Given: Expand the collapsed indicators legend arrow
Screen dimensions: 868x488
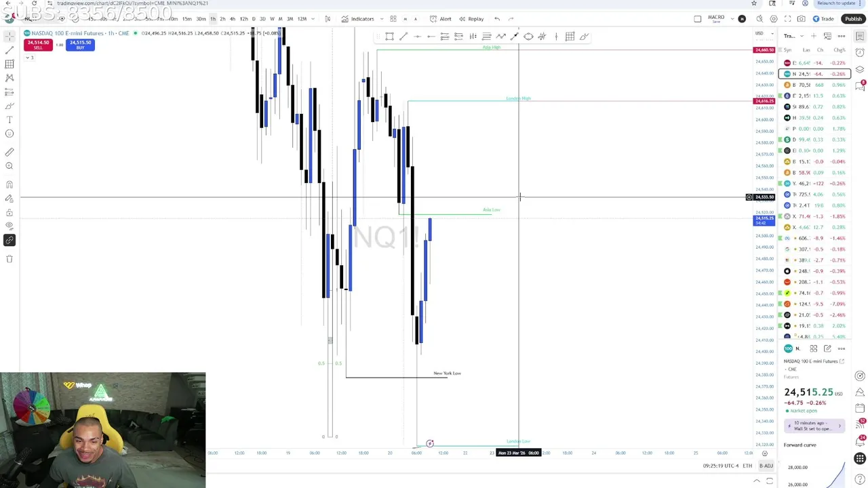Looking at the screenshot, I should tap(29, 58).
